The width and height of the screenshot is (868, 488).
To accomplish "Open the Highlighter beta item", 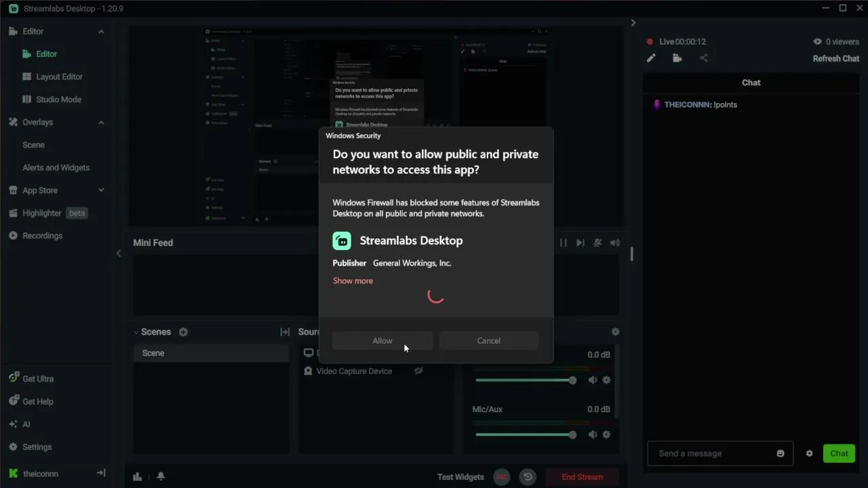I will pos(47,213).
